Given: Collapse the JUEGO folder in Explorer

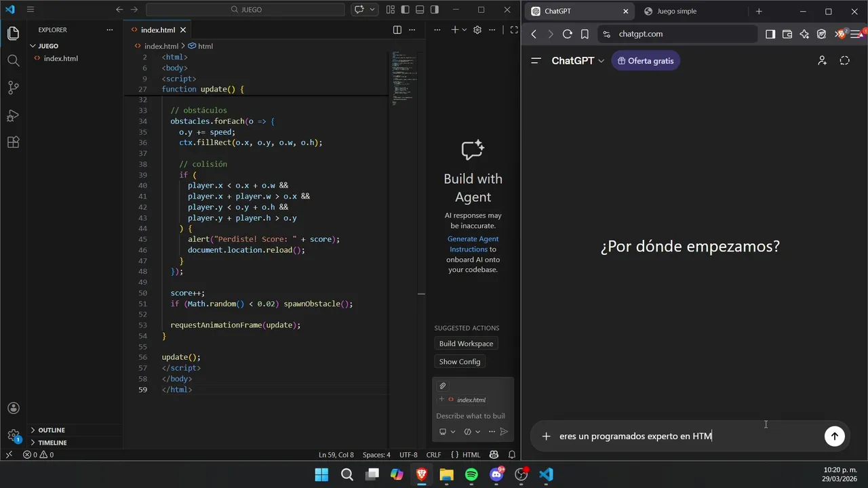Looking at the screenshot, I should click(75, 46).
